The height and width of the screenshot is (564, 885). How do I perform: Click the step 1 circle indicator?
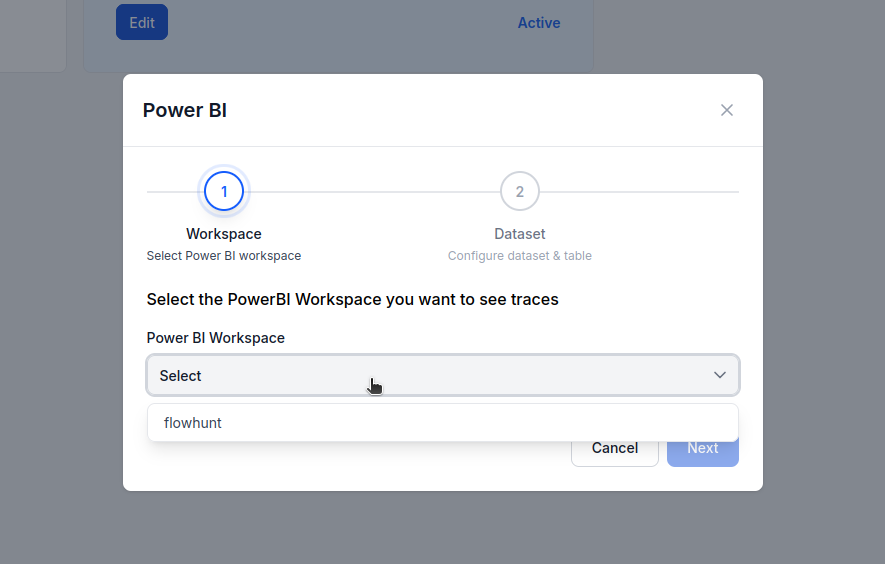[224, 191]
